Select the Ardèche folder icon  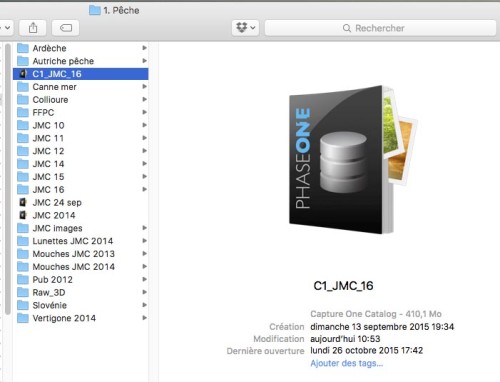click(x=23, y=48)
